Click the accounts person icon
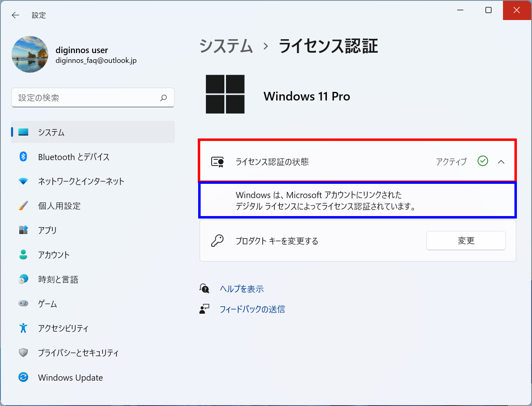The width and height of the screenshot is (532, 406). pyautogui.click(x=23, y=254)
